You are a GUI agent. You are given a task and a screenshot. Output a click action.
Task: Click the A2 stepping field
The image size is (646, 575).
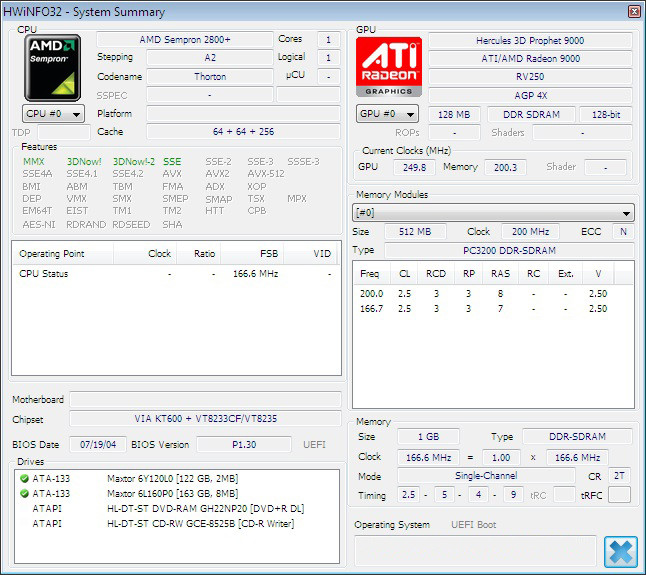point(210,57)
